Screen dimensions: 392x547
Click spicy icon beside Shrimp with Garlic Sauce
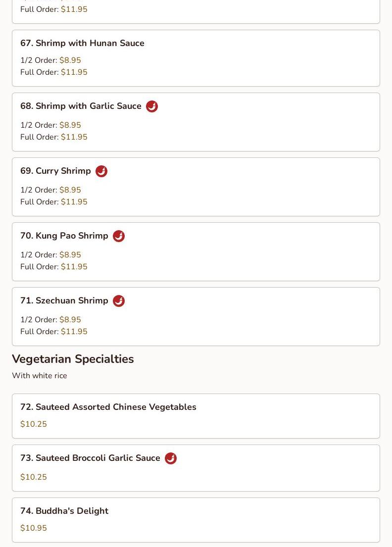(152, 106)
